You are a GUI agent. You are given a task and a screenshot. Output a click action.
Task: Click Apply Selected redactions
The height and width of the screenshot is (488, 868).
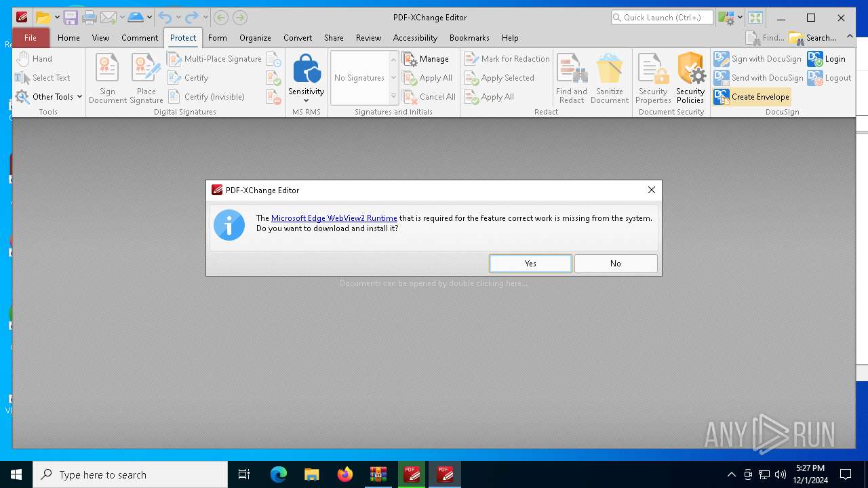[500, 78]
